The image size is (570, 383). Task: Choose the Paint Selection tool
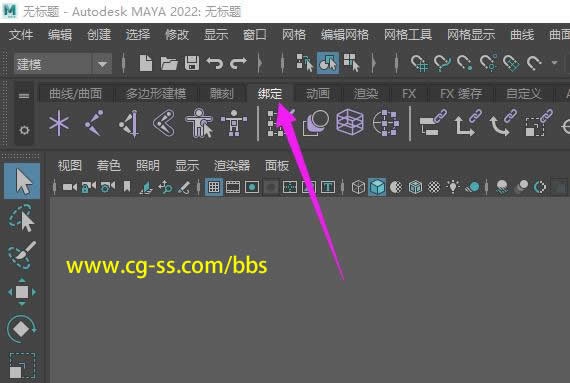pos(22,255)
